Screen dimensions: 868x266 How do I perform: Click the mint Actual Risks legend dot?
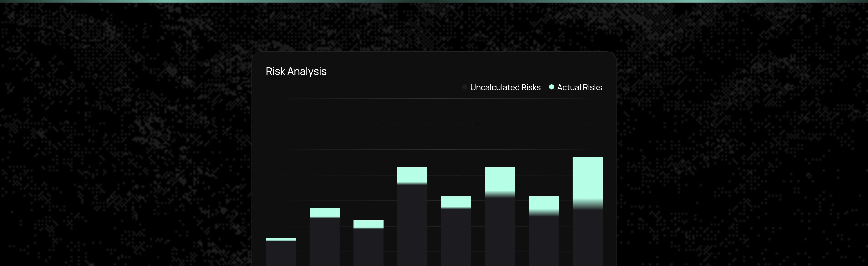pos(552,87)
